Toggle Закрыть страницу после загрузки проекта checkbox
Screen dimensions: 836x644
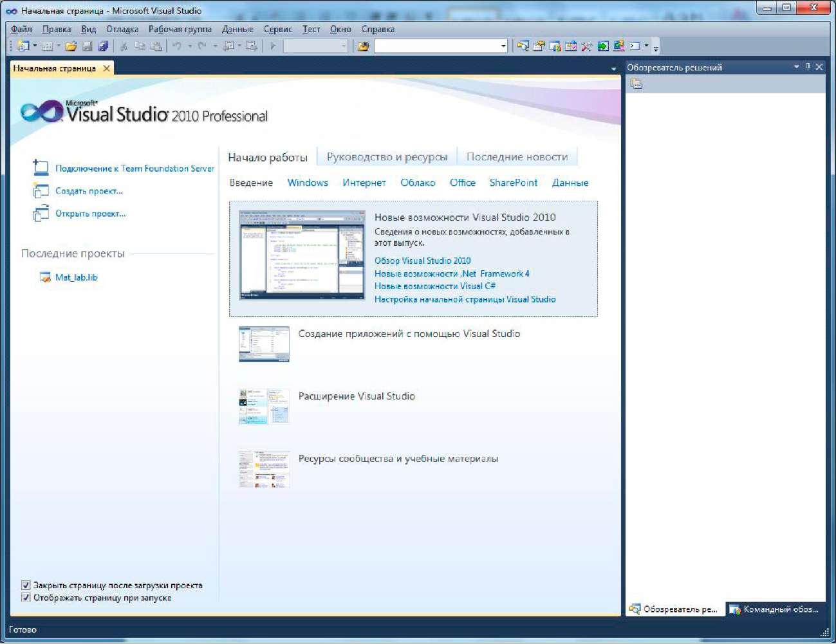click(26, 585)
